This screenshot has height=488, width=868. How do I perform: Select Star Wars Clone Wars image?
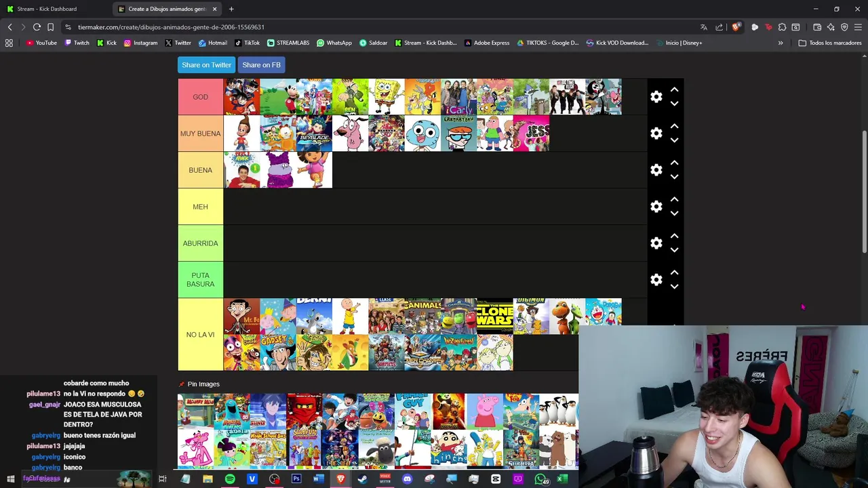pos(495,317)
